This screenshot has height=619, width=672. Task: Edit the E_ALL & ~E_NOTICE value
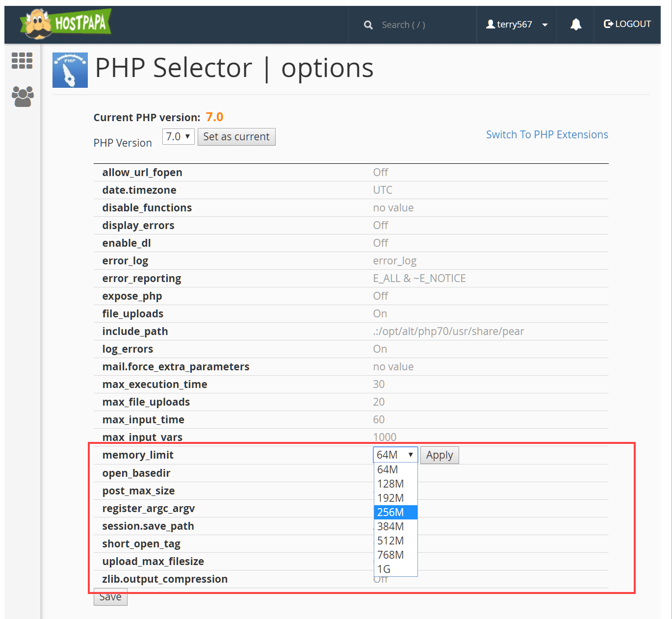pos(419,278)
